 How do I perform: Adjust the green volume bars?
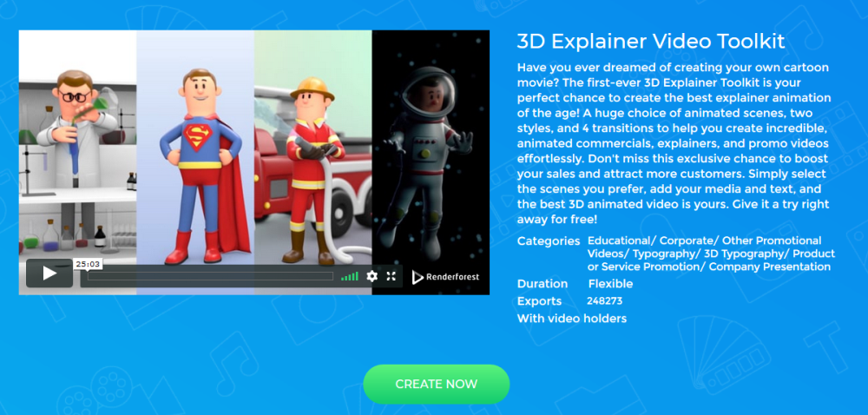click(349, 276)
